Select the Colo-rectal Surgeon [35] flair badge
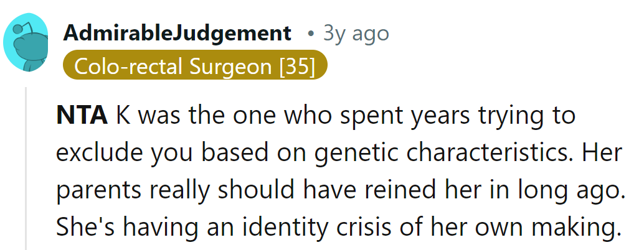Screen dimensions: 644x250 pos(195,67)
